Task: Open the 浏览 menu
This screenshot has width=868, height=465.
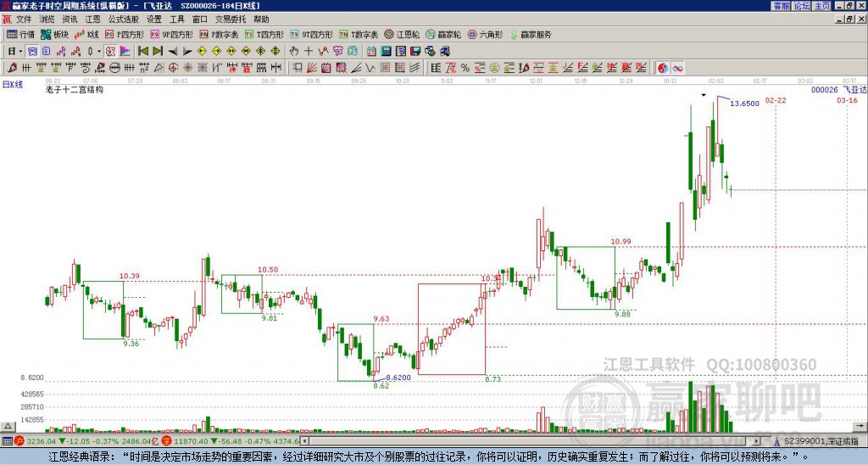Action: pyautogui.click(x=47, y=20)
